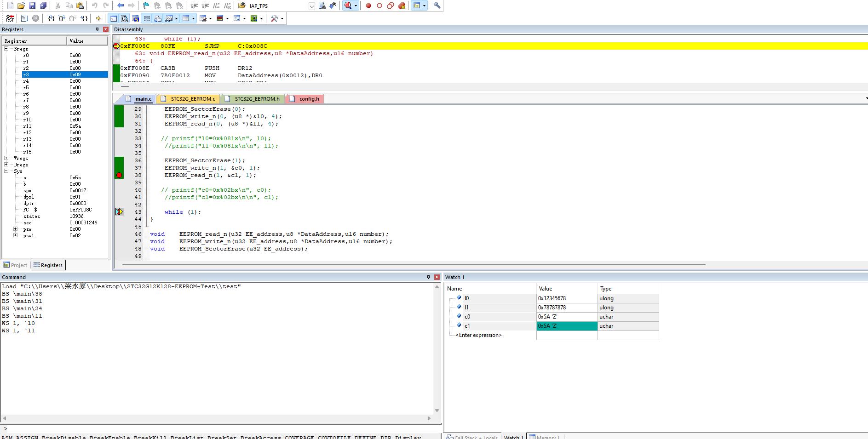Expand the psw1 register entry

click(x=16, y=235)
